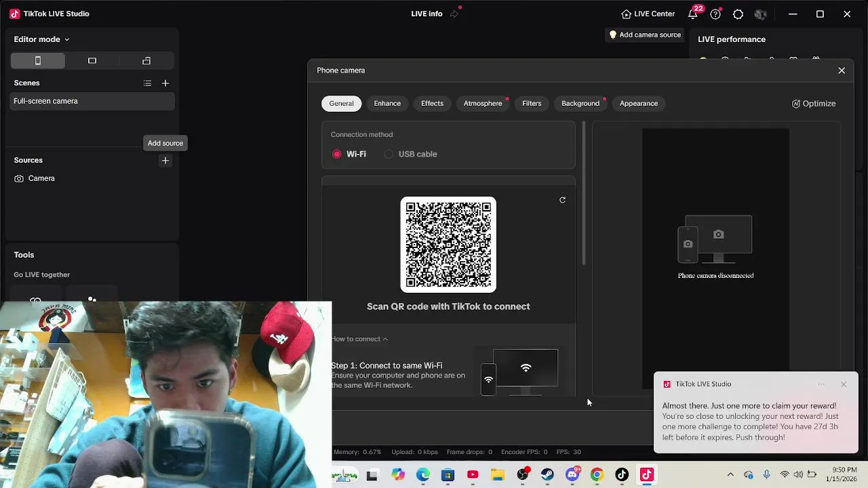Click the LIVE info title
The height and width of the screenshot is (488, 868).
coord(427,14)
